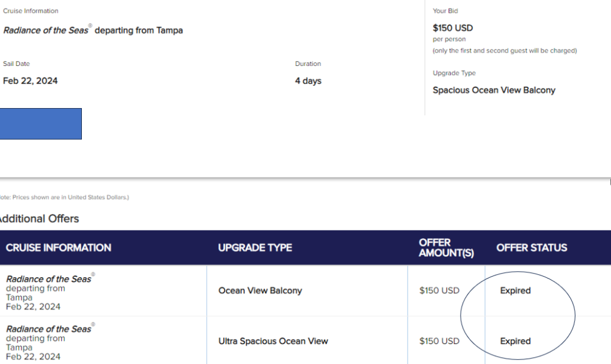Click the $150 USD amount in the first offer row

coord(439,291)
